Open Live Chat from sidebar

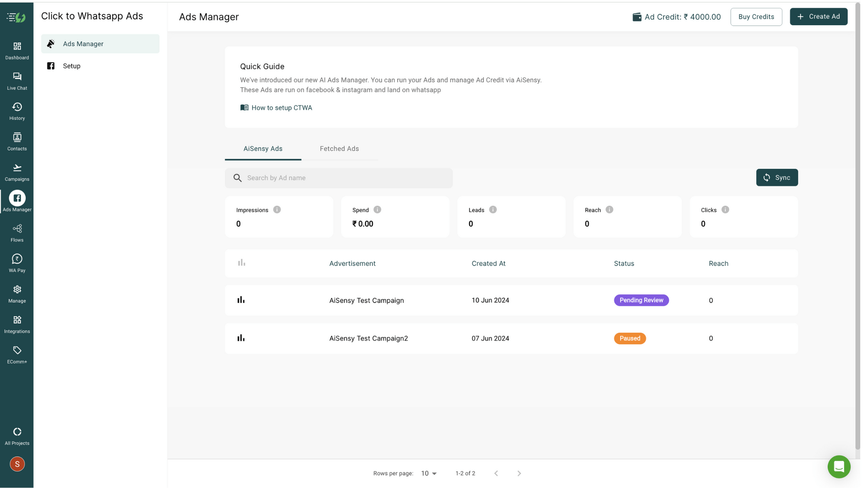17,81
